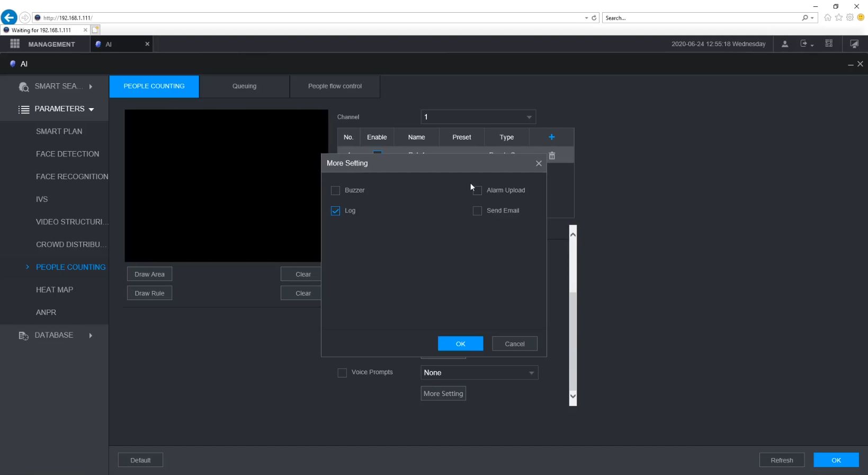Click Cancel in More Setting dialog

(x=514, y=344)
